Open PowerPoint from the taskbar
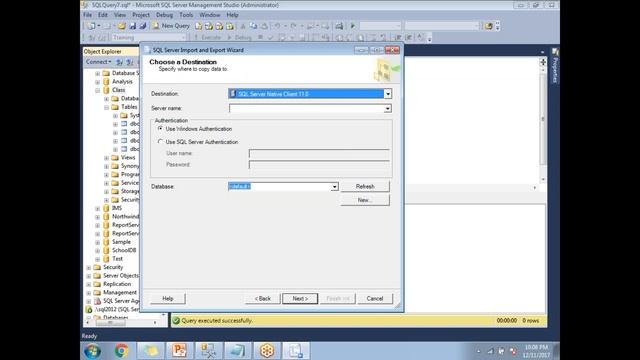640x360 pixels. pos(179,351)
